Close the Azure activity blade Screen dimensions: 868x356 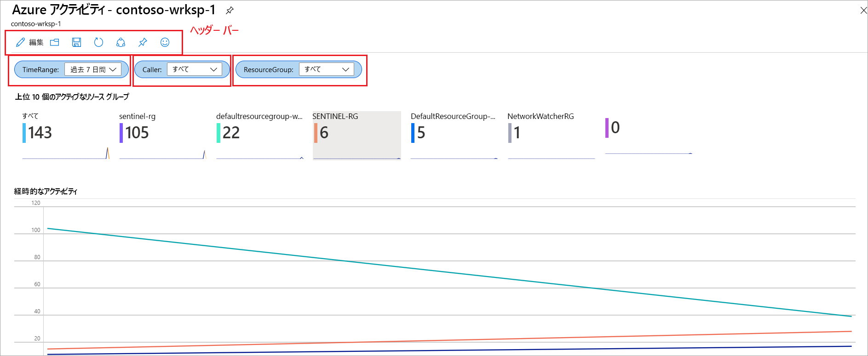click(x=863, y=10)
